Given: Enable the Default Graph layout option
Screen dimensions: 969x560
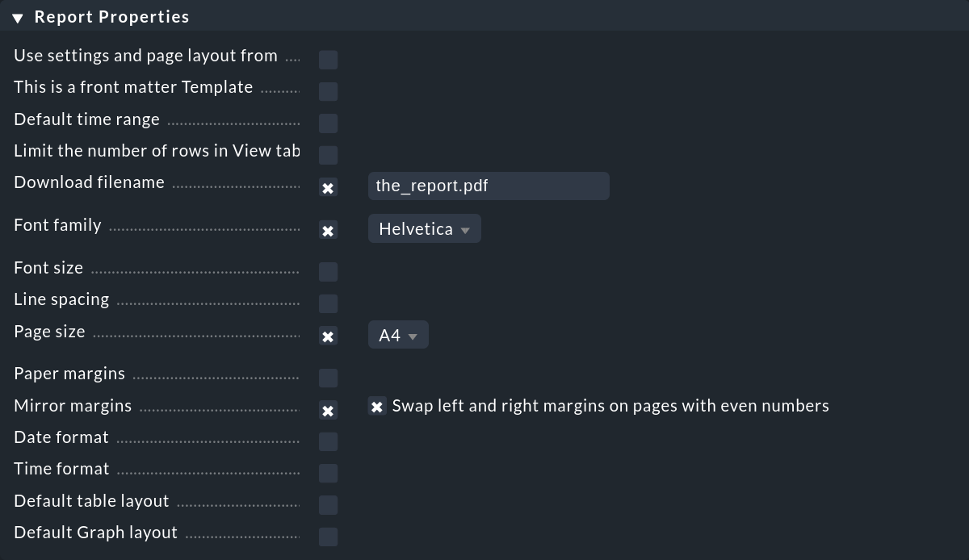Looking at the screenshot, I should click(x=328, y=537).
